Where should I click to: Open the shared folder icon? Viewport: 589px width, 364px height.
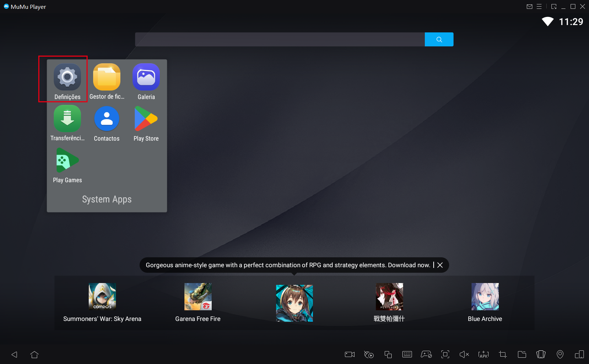[x=522, y=354]
